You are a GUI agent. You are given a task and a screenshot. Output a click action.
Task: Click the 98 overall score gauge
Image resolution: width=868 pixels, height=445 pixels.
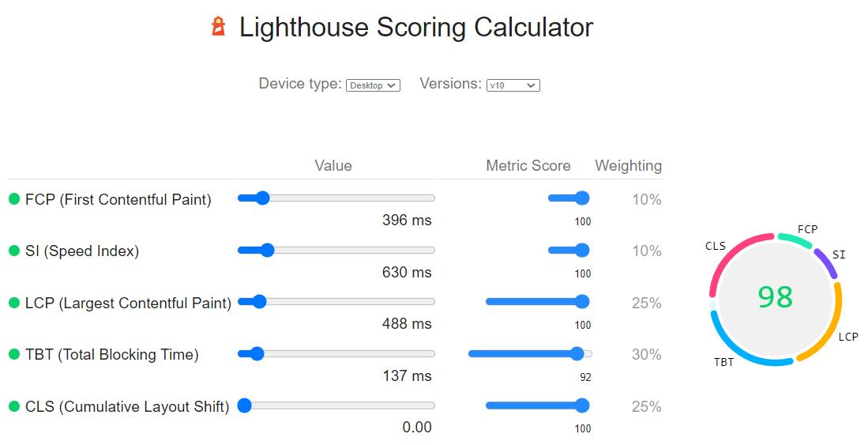tap(775, 297)
